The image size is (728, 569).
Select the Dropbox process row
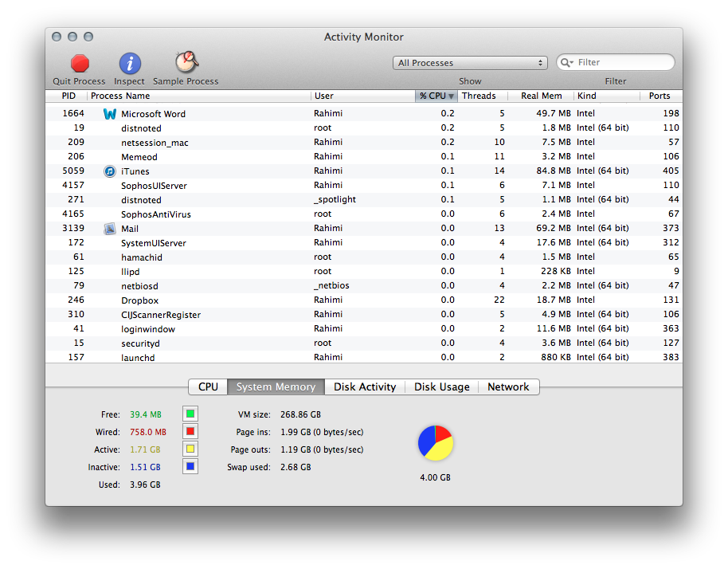coord(364,300)
